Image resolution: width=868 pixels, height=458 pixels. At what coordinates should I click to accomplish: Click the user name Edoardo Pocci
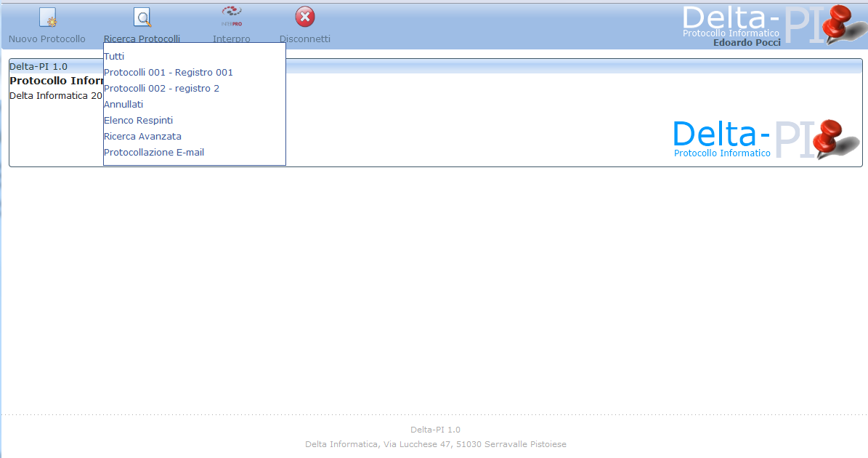(747, 43)
